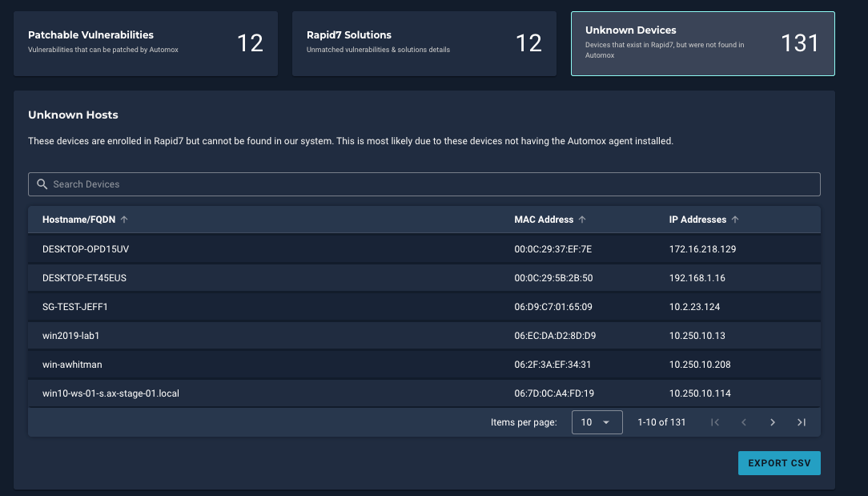868x496 pixels.
Task: Select the SG-TEST-JEFF1 host row
Action: point(424,306)
